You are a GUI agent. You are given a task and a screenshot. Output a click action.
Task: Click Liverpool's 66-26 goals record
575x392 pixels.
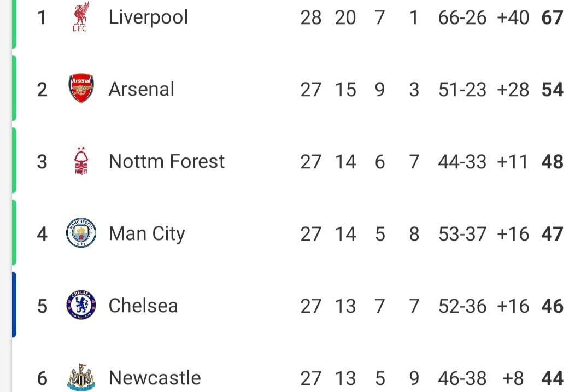click(462, 17)
